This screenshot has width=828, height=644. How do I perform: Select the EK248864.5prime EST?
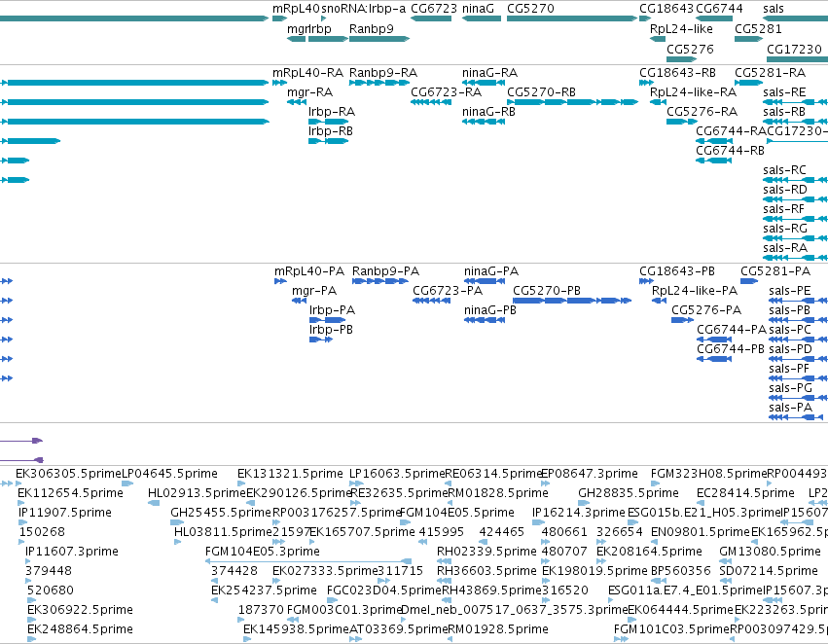pos(31,639)
